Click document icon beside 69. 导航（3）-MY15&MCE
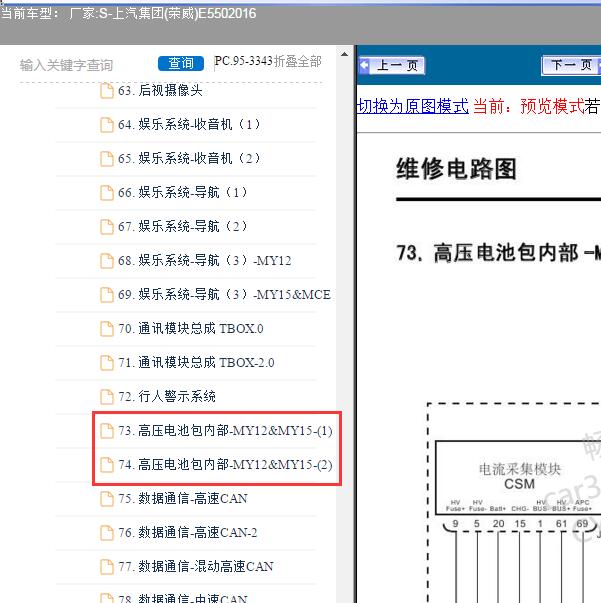This screenshot has width=601, height=603. pyautogui.click(x=107, y=295)
